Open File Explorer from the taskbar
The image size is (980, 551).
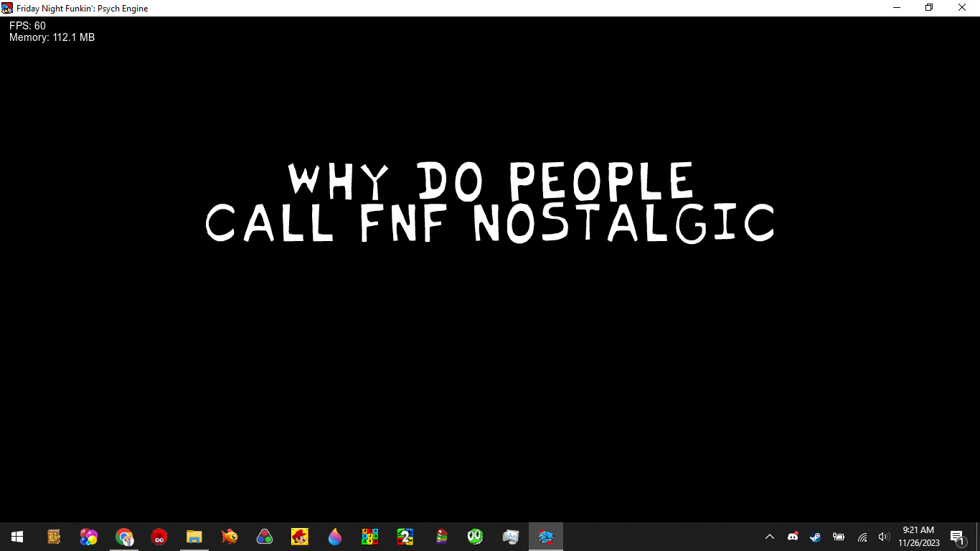pyautogui.click(x=194, y=537)
